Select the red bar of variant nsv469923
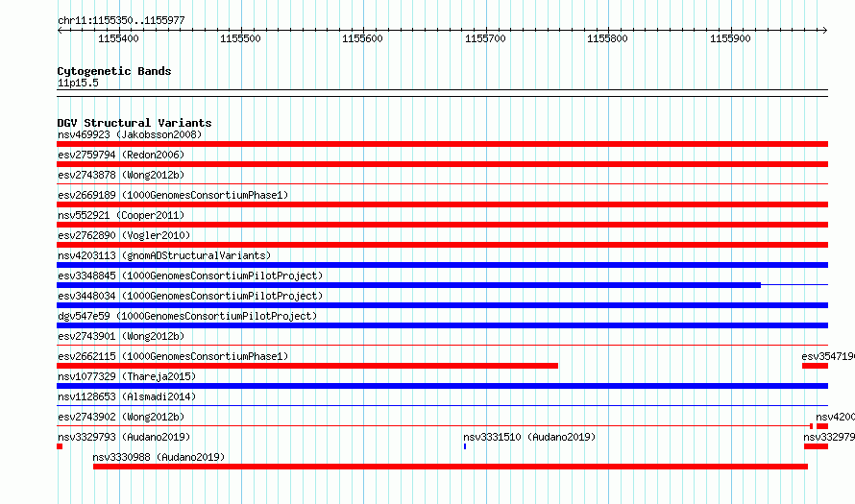The width and height of the screenshot is (855, 504). coord(442,144)
